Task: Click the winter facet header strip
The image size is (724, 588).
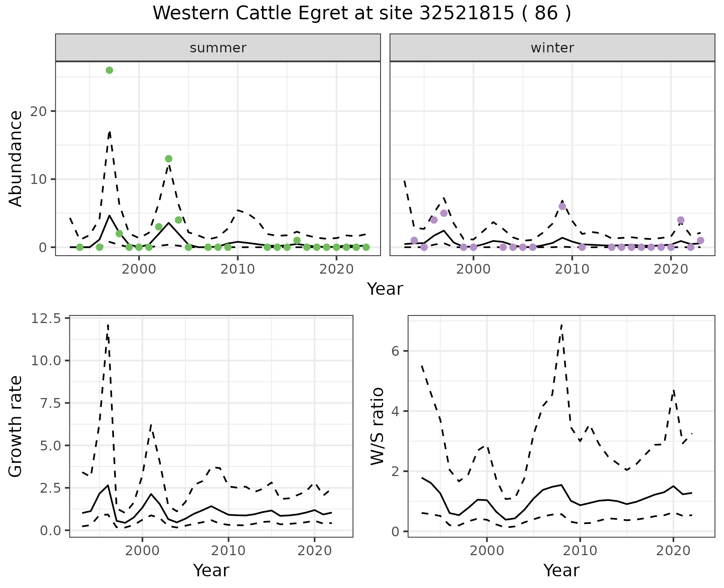Action: 552,48
